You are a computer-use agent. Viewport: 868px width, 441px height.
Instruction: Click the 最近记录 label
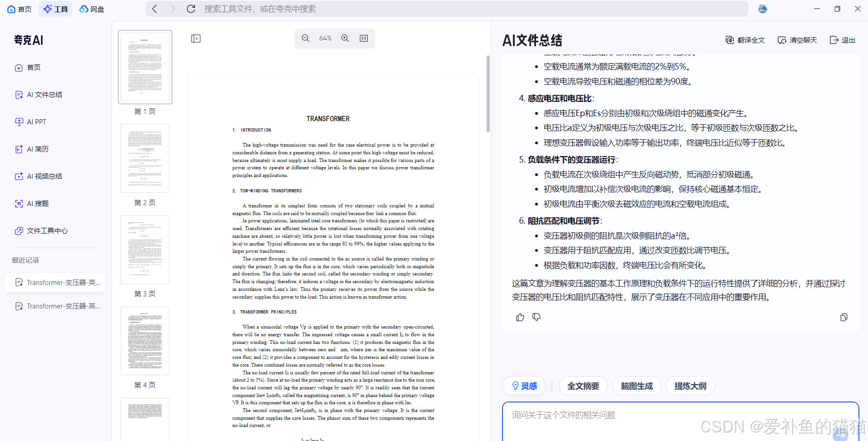[x=25, y=260]
